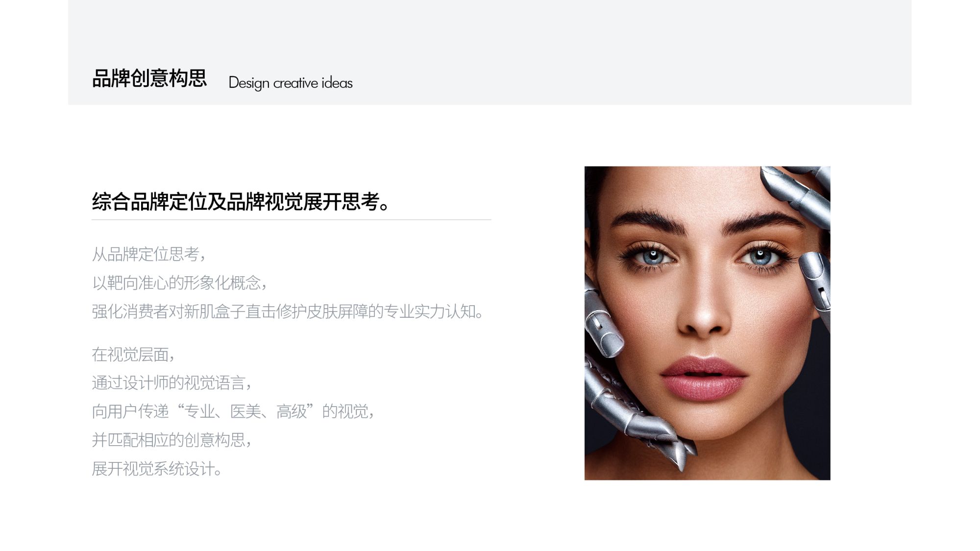Click the closing line 展开视觉系统设计
The height and width of the screenshot is (551, 980).
(x=157, y=469)
